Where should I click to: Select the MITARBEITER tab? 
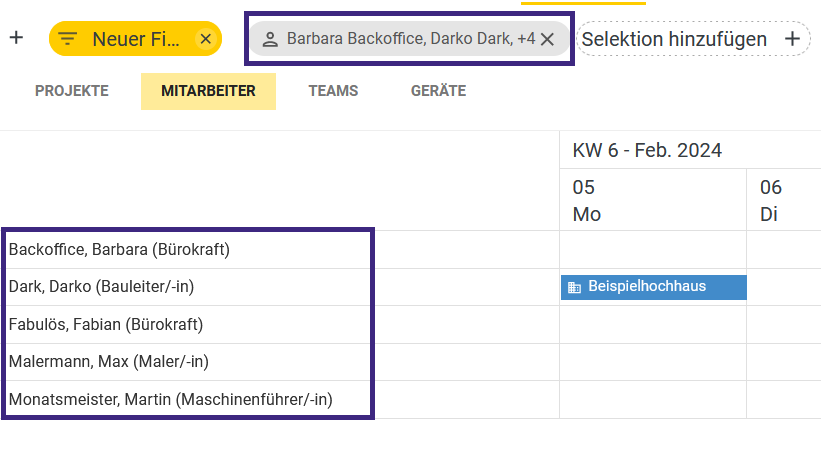208,91
